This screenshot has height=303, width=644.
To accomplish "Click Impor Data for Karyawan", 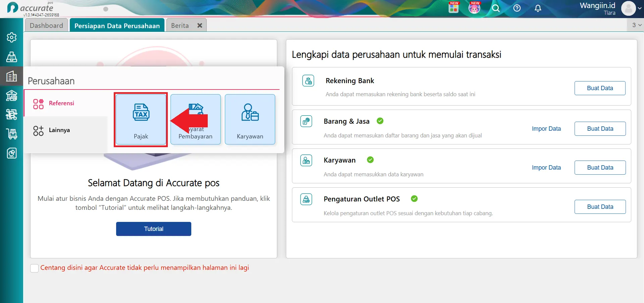I will point(546,168).
